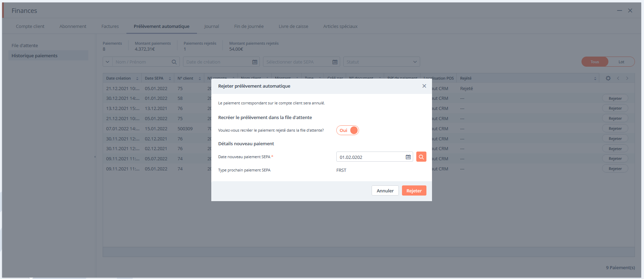Select the Lot filter toggle

point(621,62)
